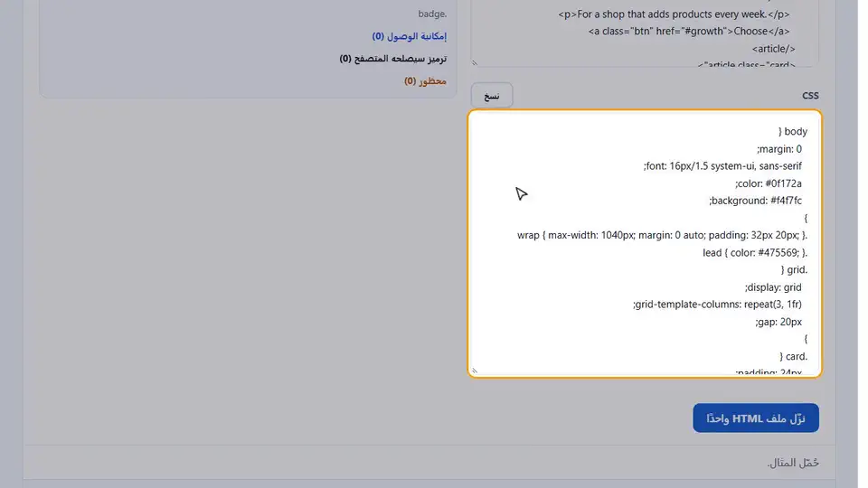This screenshot has width=868, height=488.
Task: Open the إمكانية الوصول (0) category
Action: [409, 36]
